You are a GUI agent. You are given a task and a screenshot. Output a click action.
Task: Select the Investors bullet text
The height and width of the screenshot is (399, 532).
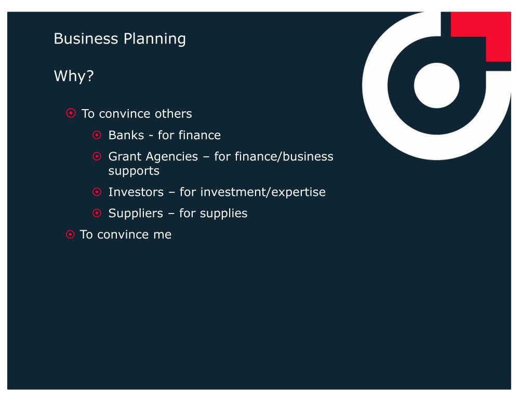217,192
